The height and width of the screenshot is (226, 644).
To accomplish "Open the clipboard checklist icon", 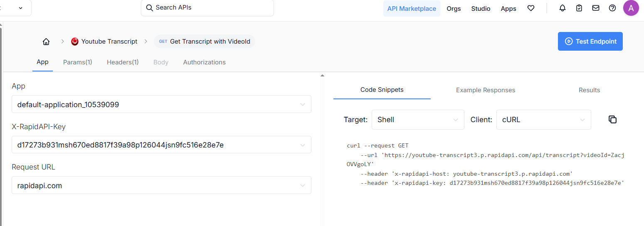I will 579,8.
